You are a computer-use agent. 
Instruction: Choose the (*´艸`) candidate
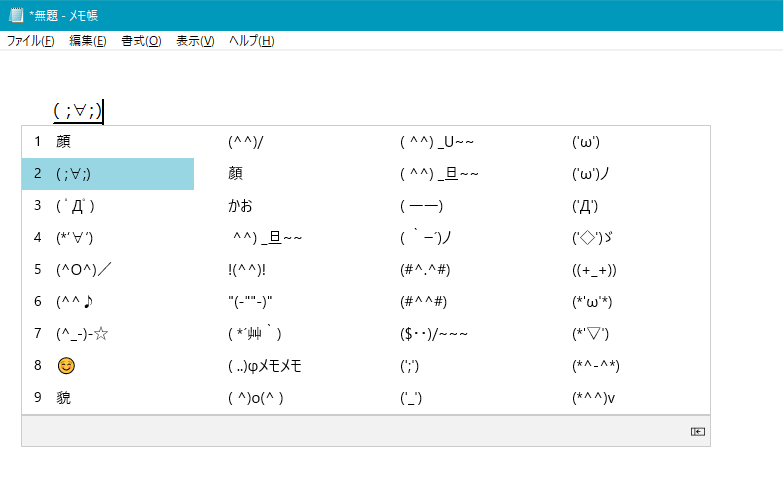pyautogui.click(x=255, y=334)
